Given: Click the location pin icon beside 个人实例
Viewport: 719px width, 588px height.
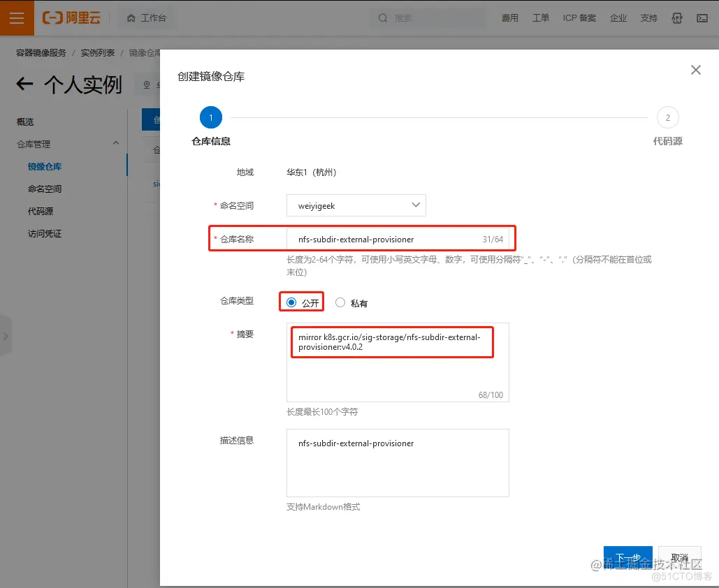Looking at the screenshot, I should [x=147, y=84].
